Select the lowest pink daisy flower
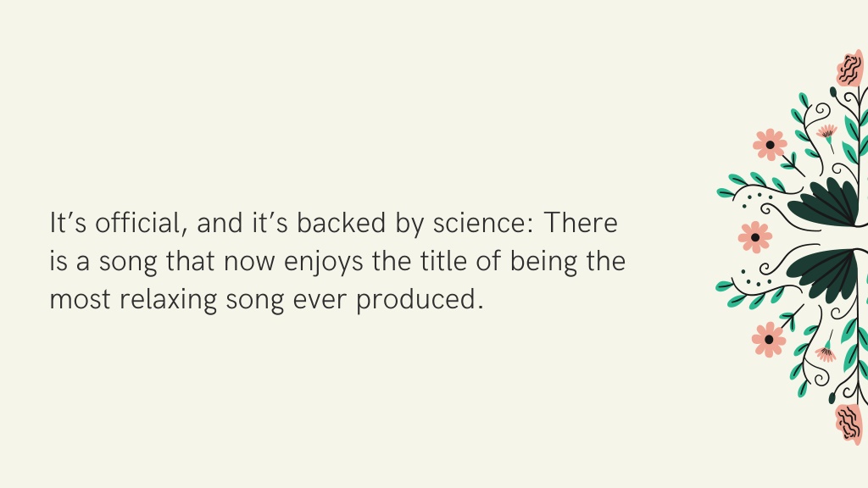Viewport: 868px width, 488px height. point(769,340)
